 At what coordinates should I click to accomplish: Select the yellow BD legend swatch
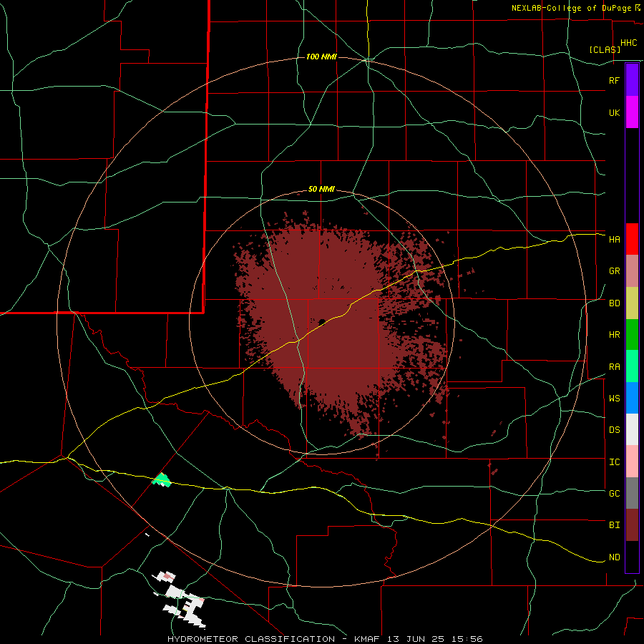click(x=632, y=303)
